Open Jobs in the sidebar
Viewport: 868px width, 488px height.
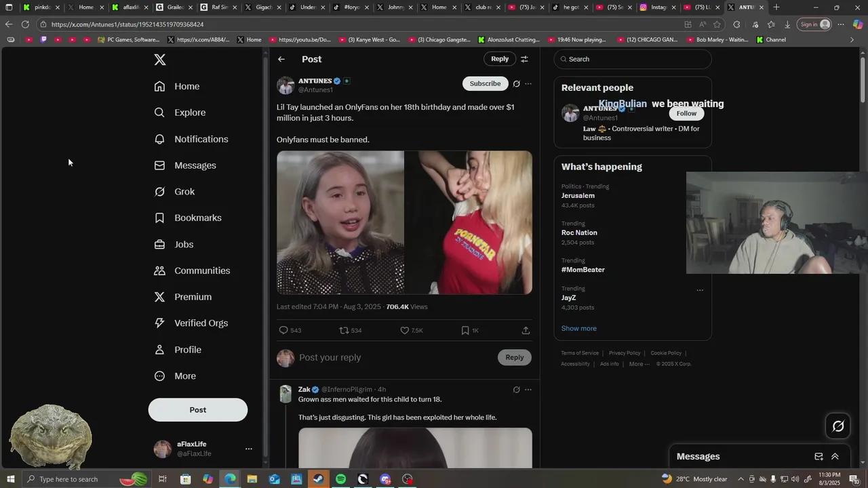pyautogui.click(x=174, y=245)
